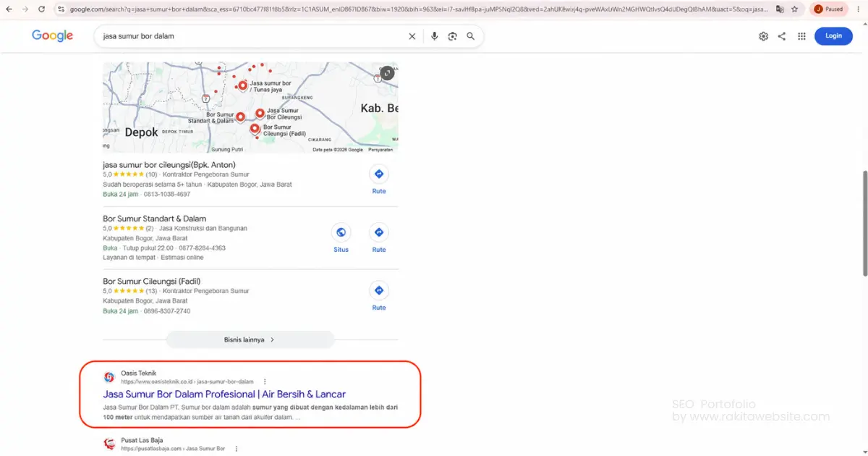This screenshot has width=868, height=456.
Task: Open jasa sumur bor cileungsi(Bpk. Anton) listing
Action: 169,164
